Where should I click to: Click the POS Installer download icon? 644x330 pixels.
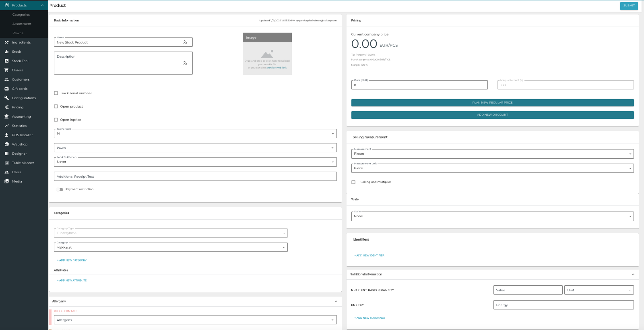tap(6, 135)
